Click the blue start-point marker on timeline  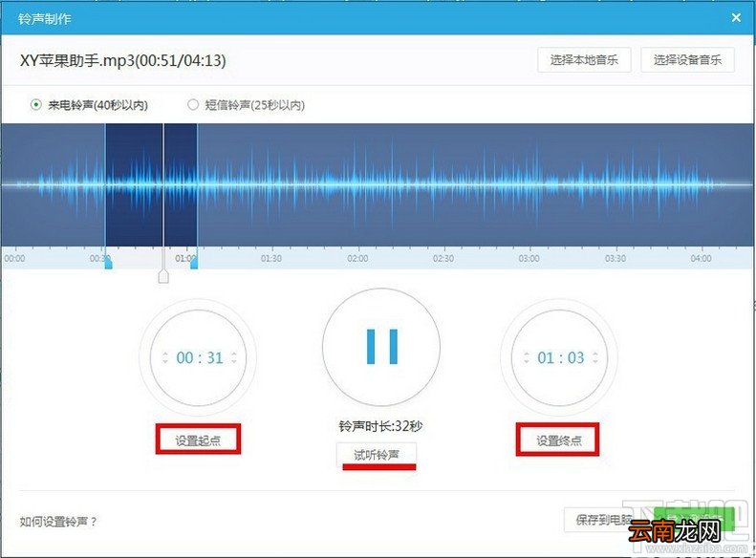(109, 263)
